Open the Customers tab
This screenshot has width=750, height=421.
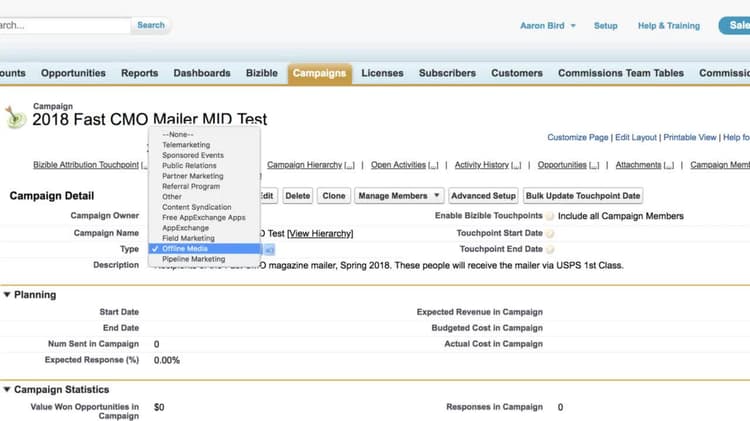[x=517, y=73]
